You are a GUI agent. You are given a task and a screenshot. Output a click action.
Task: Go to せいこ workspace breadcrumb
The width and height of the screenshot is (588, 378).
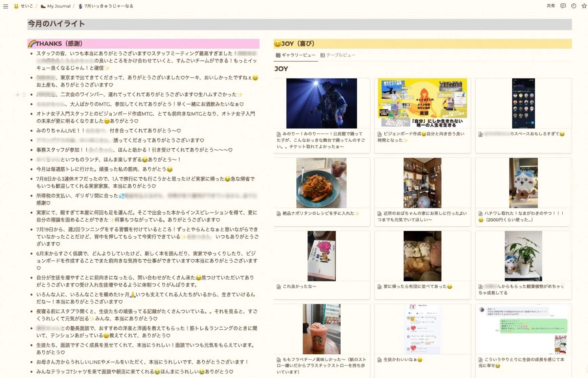click(x=23, y=6)
